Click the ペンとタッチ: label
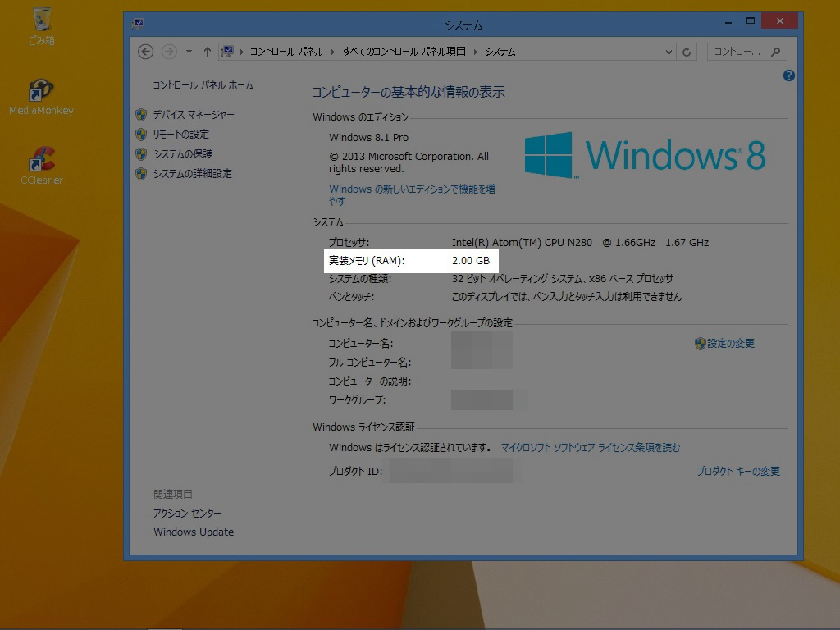 [x=351, y=297]
